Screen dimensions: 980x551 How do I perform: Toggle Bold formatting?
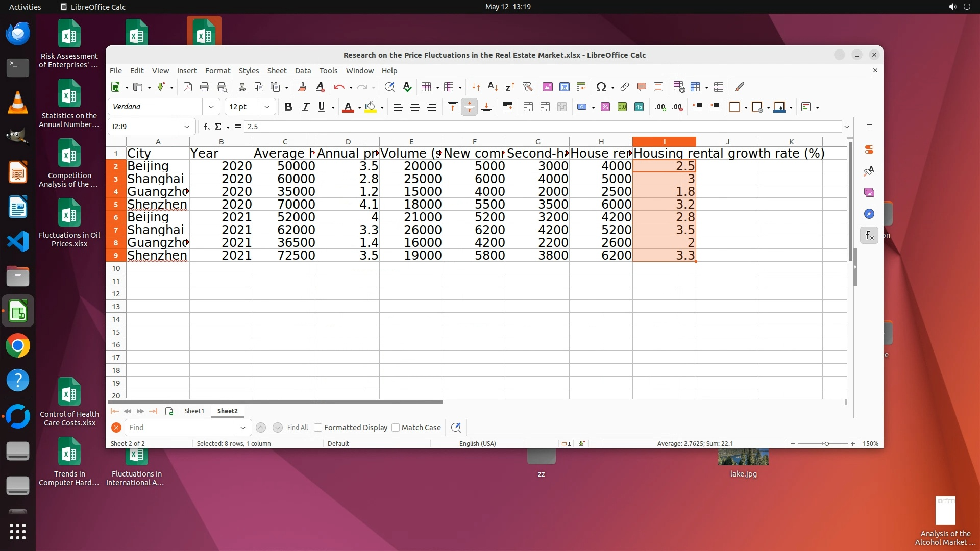click(288, 107)
